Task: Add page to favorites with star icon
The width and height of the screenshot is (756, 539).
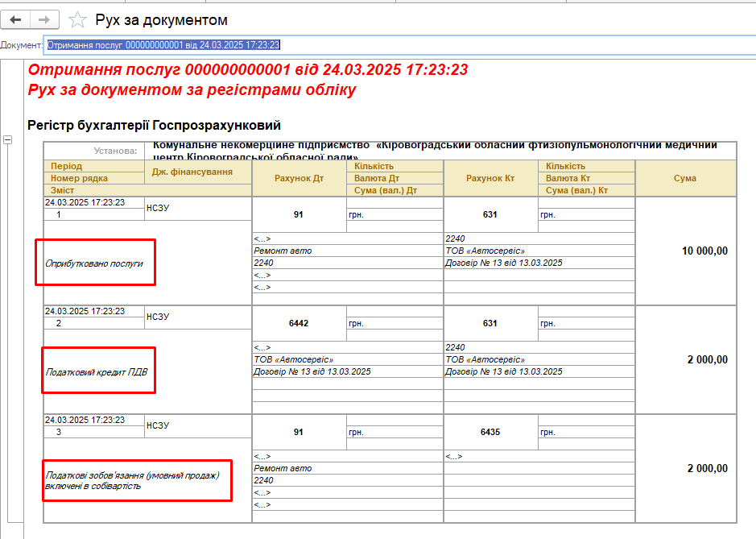Action: (x=77, y=19)
